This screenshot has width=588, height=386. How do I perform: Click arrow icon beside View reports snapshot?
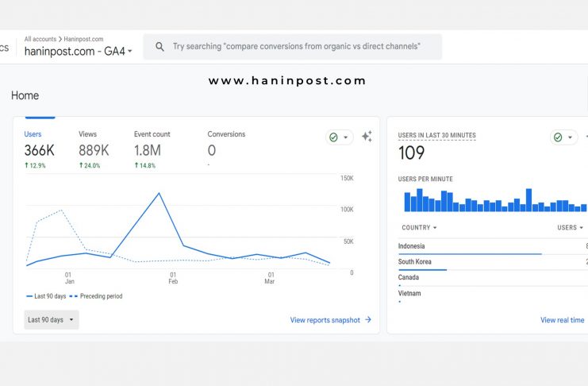(x=368, y=320)
